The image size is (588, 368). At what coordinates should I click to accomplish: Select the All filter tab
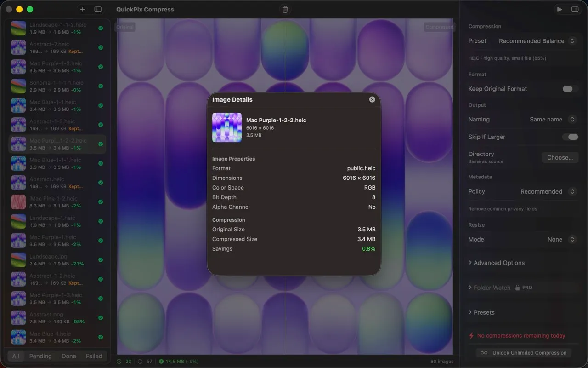click(x=16, y=356)
